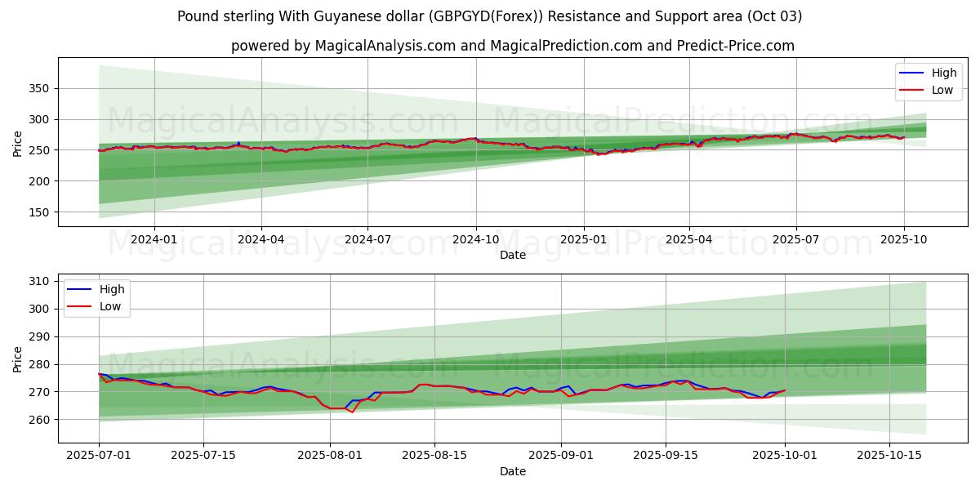
Task: Click the Date axis label under upper chart
Action: point(512,255)
